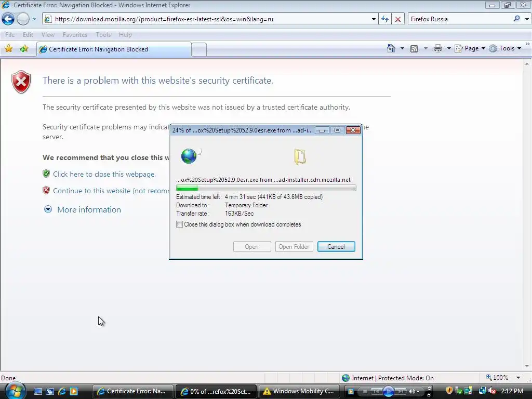Click the magnifier Search icon
Viewport: 532px width, 399px height.
517,19
